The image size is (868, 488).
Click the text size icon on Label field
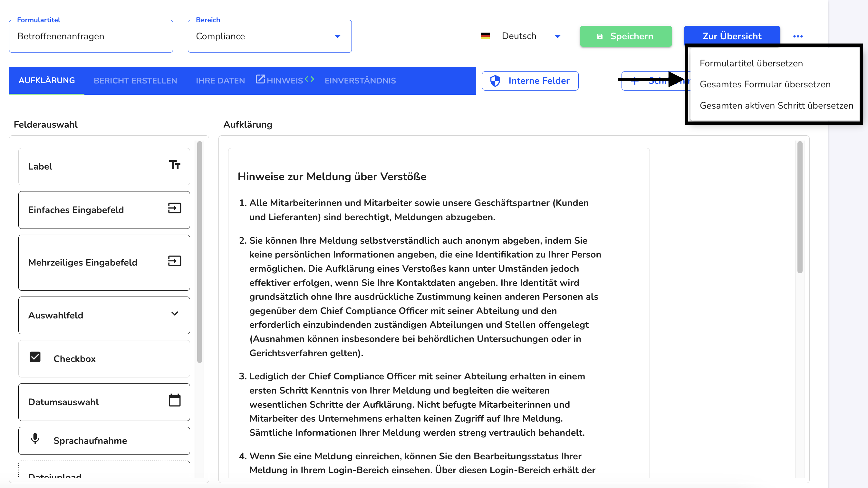pos(175,165)
